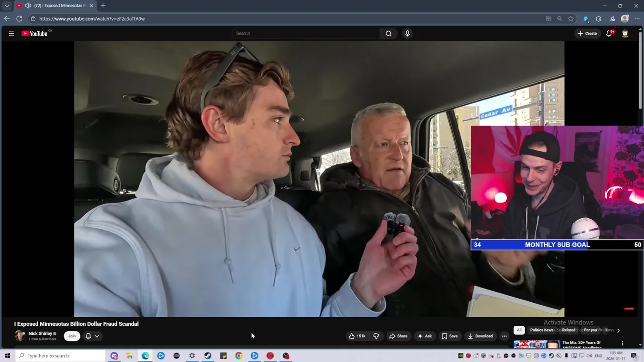Open the Windows Start button
Viewport: 644px width, 362px height.
tap(7, 356)
